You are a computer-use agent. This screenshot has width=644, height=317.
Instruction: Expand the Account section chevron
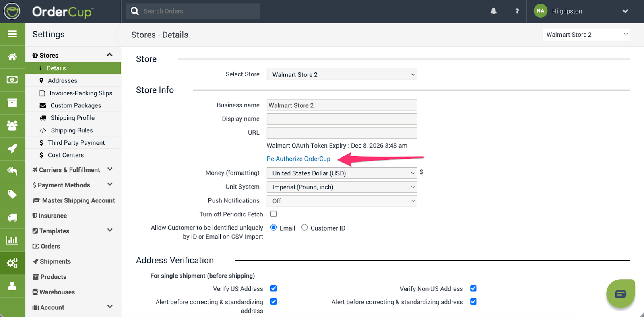(x=110, y=307)
